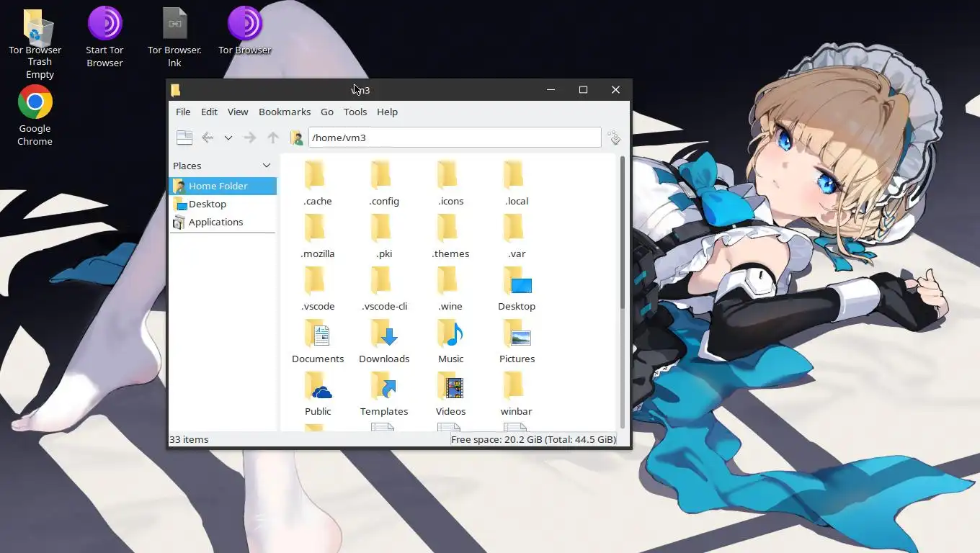Select the winbar folder
Screen dimensions: 980x553
[517, 394]
